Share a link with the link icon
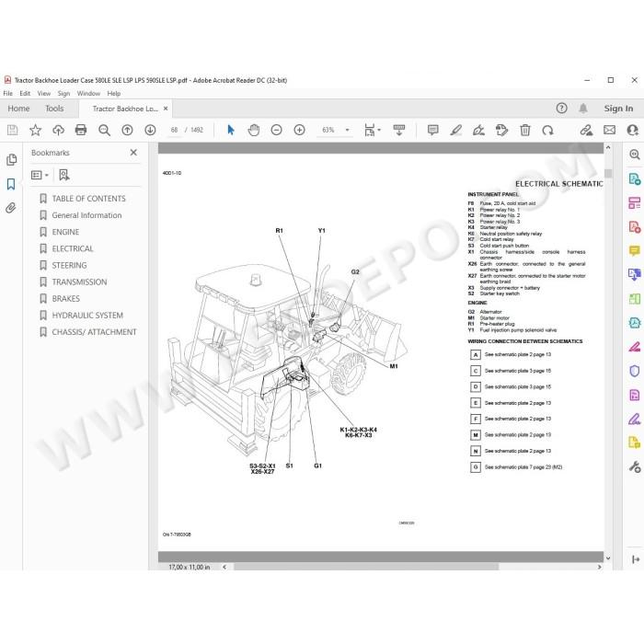The image size is (644, 644). 586,131
